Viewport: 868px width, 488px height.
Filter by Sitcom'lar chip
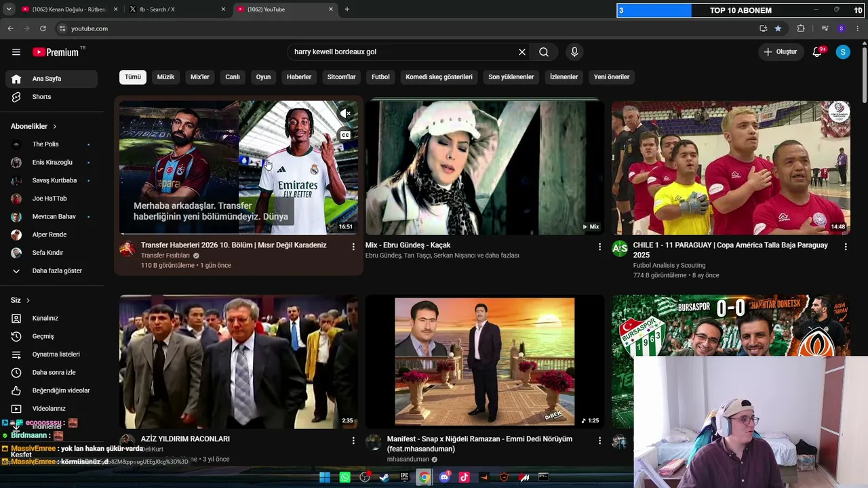tap(341, 77)
